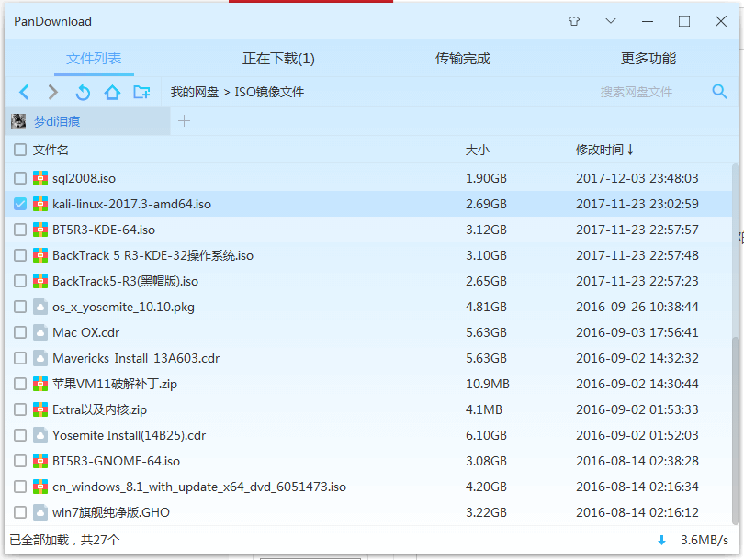The width and height of the screenshot is (744, 560).
Task: Toggle the select-all checkbox beside 文件名
Action: [20, 150]
